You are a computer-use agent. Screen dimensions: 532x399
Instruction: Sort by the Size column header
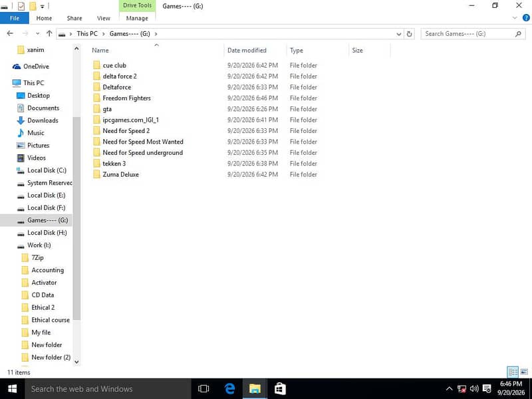(357, 51)
